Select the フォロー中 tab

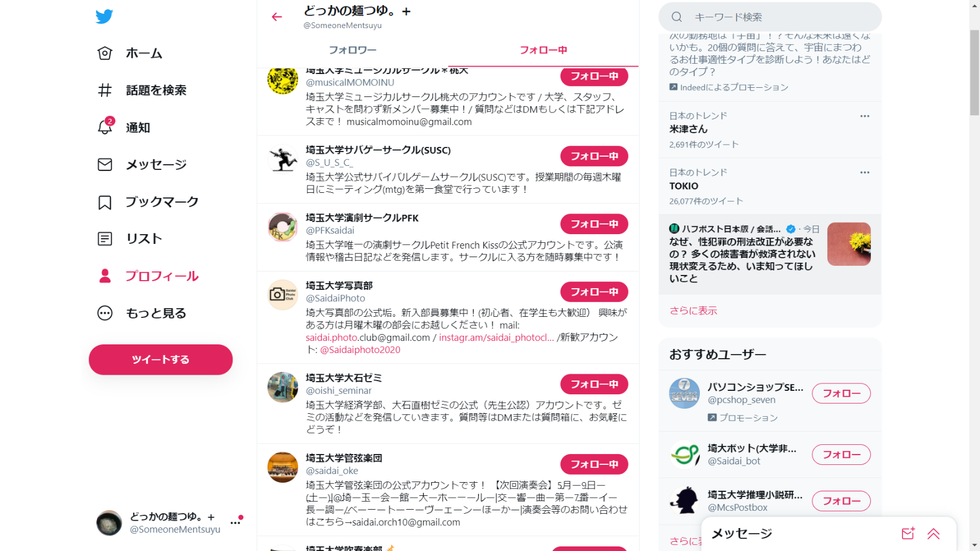point(543,50)
